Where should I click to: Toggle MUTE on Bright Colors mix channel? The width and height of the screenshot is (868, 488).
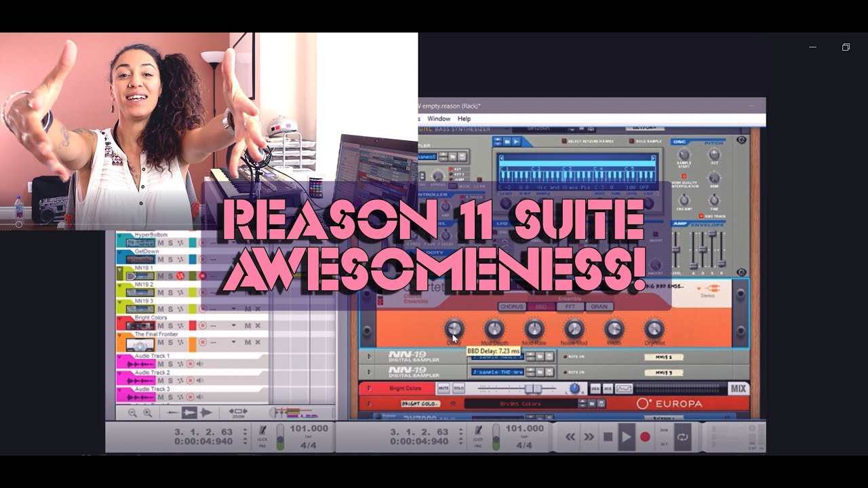pyautogui.click(x=443, y=388)
